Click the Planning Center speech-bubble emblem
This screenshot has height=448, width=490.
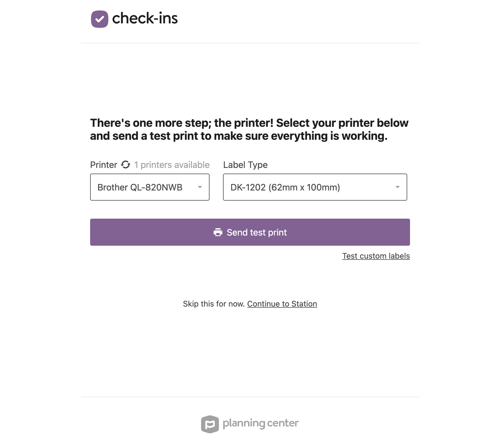[210, 423]
